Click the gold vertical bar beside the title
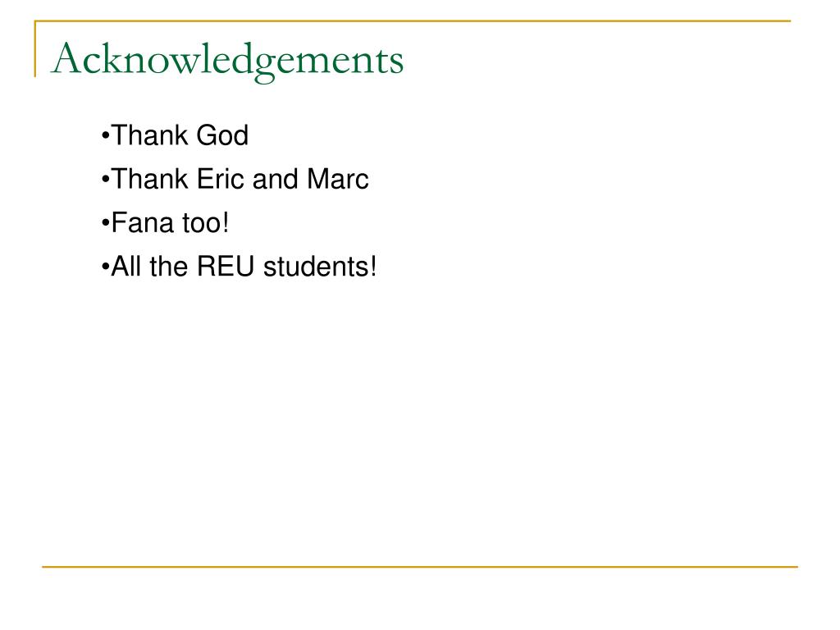This screenshot has height=630, width=840. point(35,48)
